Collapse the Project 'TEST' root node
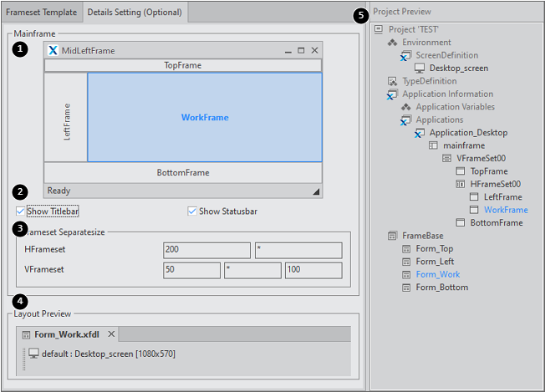The image size is (545, 392). (x=379, y=29)
